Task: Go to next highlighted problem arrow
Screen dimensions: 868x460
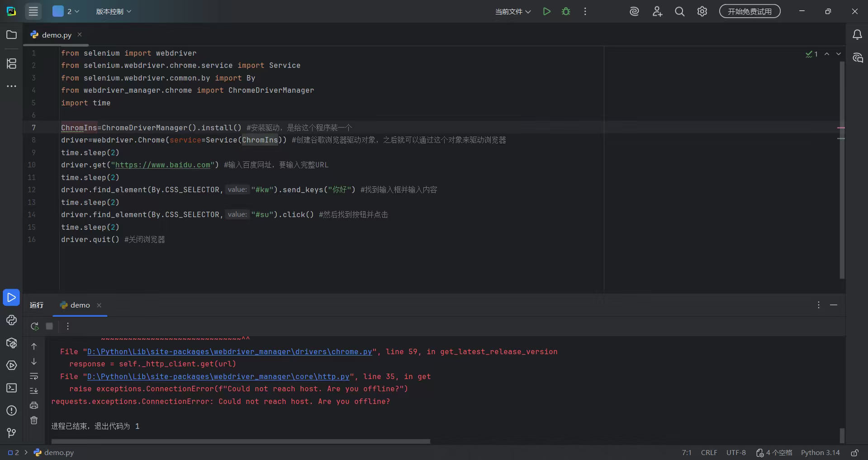Action: [839, 54]
